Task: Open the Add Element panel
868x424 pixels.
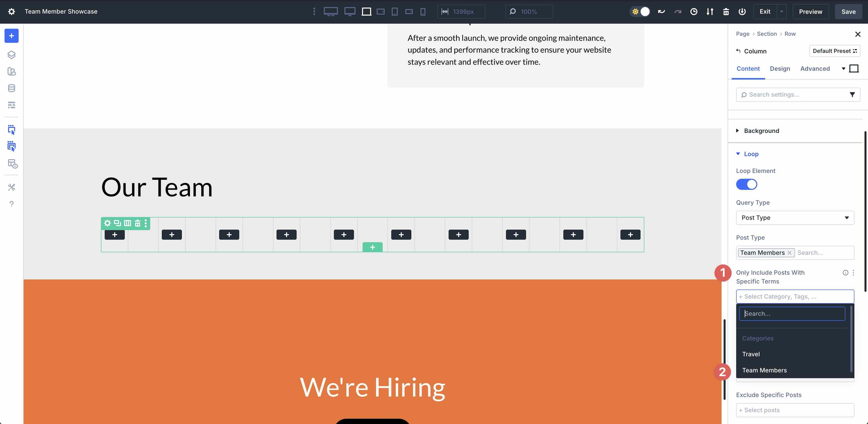Action: point(12,36)
